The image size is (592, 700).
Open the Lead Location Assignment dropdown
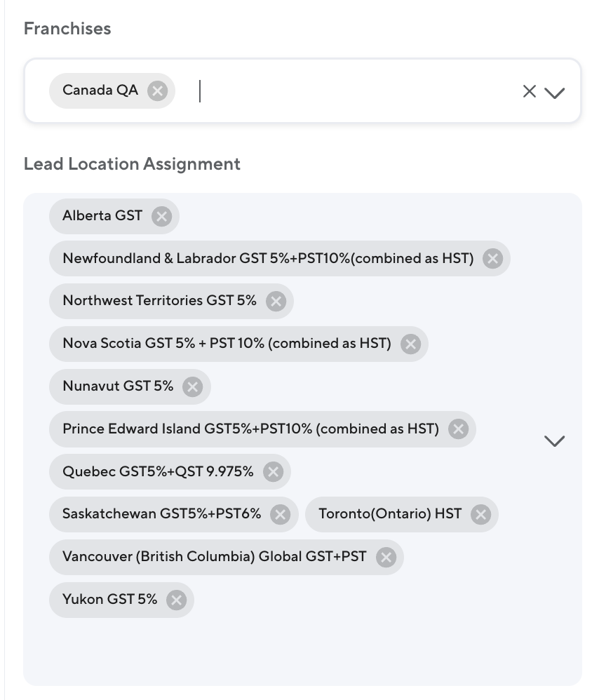click(x=554, y=441)
